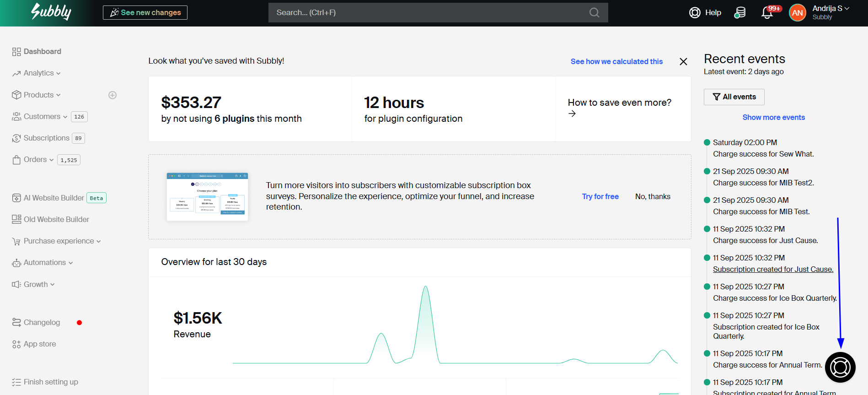
Task: Open Old Website Builder
Action: tap(56, 219)
